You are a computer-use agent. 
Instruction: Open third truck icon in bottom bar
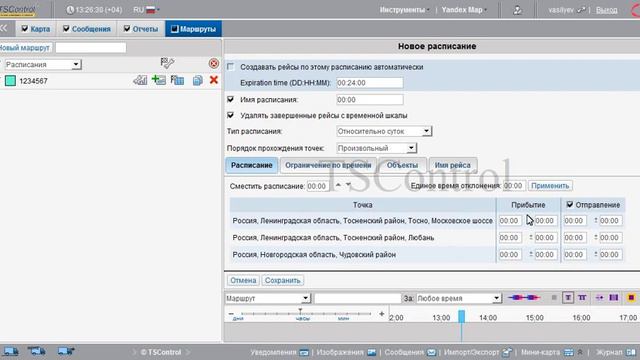[66, 351]
